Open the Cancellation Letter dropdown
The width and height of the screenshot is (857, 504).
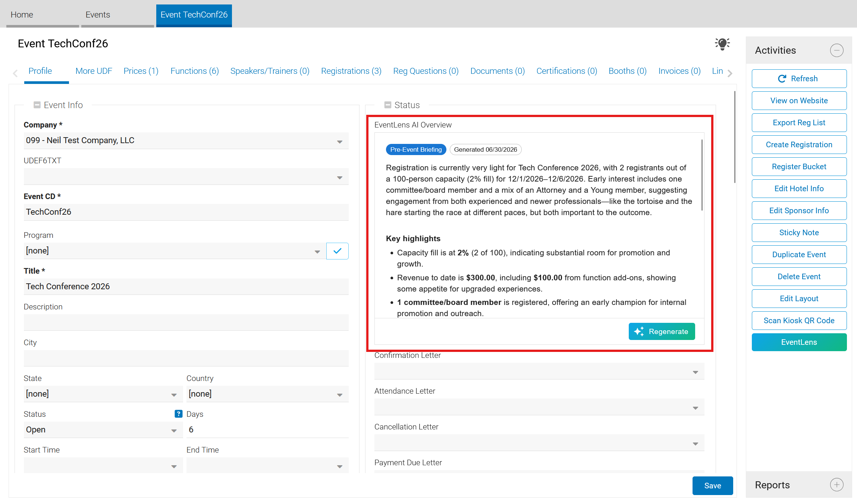(539, 442)
